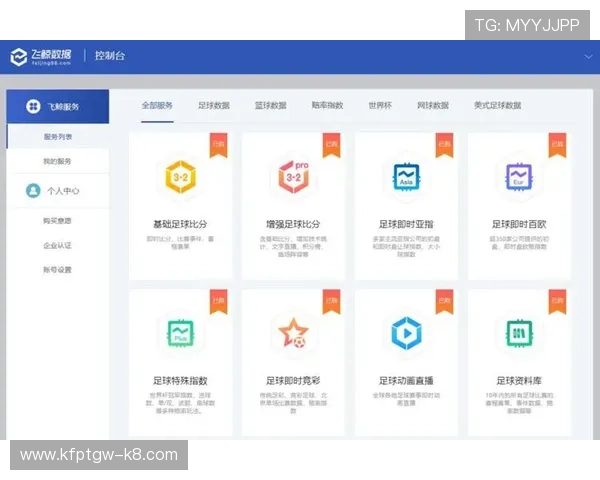Image resolution: width=600 pixels, height=480 pixels.
Task: Click the description under 足球即时百欧
Action: [519, 243]
